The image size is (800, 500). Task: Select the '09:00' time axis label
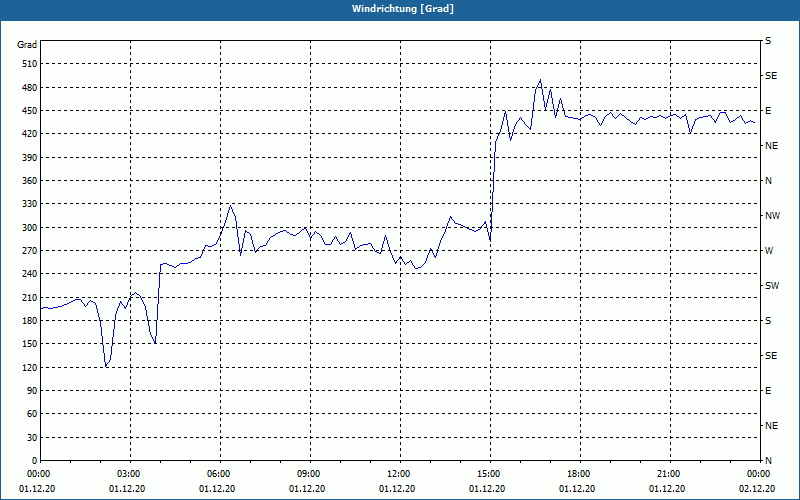(x=310, y=474)
